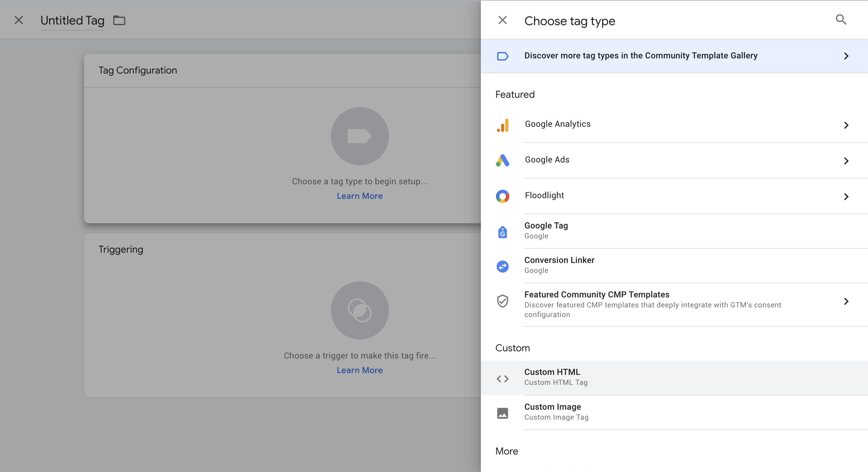Click Learn More under Tag Configuration
This screenshot has width=868, height=472.
(x=360, y=196)
